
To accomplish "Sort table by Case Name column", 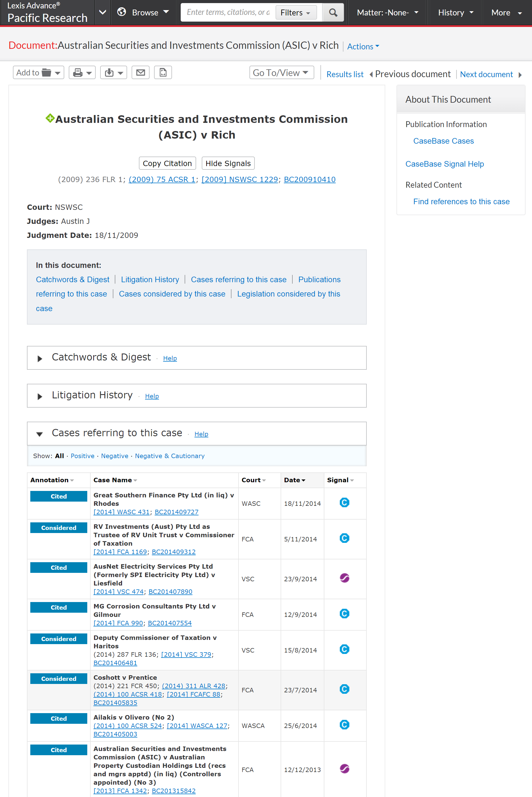I will (x=115, y=480).
